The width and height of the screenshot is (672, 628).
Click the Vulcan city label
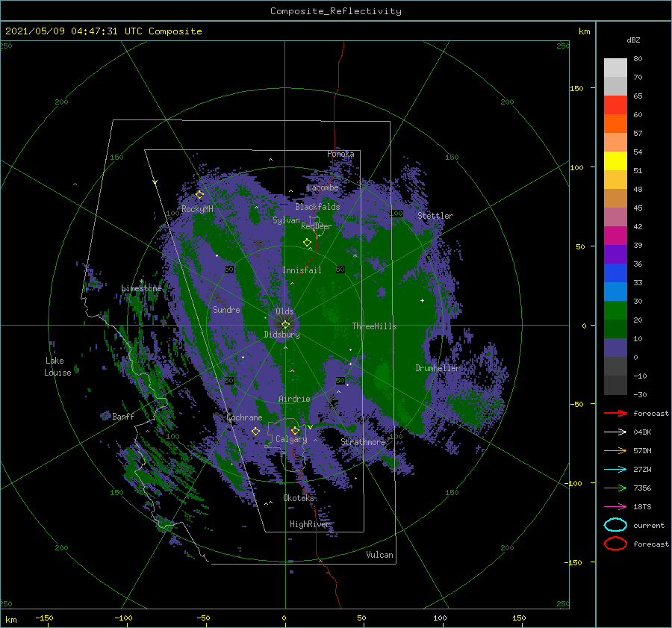(380, 555)
